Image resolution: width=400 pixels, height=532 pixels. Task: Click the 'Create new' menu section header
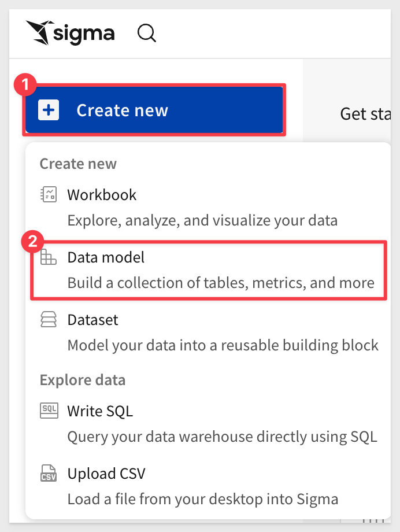tap(78, 164)
